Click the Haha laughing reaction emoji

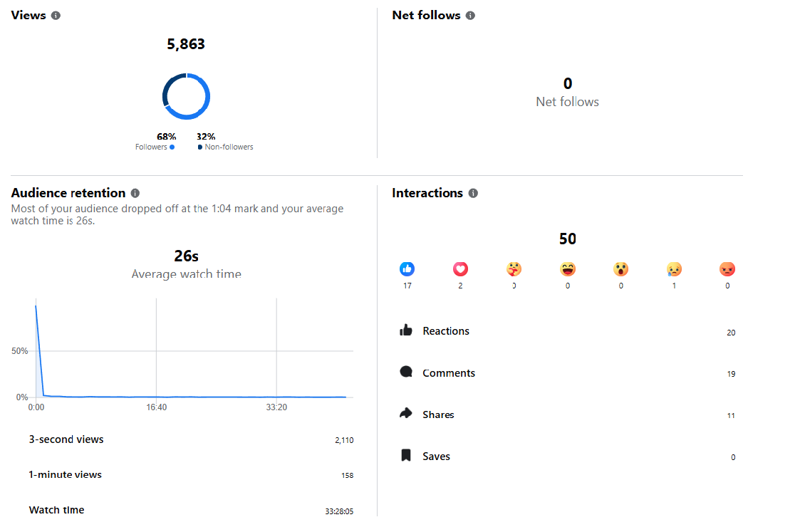(568, 269)
